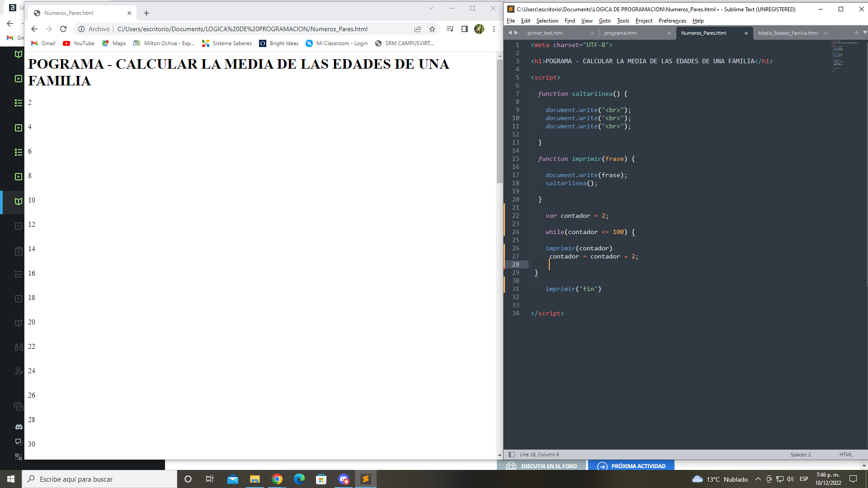Close the Numeros_Pares.html Chrome tab
This screenshot has height=488, width=868.
point(129,13)
